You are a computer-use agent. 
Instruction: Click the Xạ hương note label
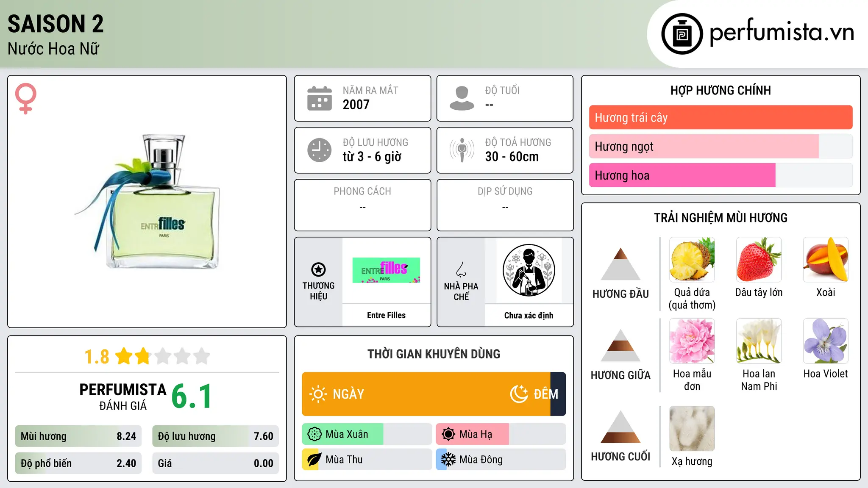coord(692,461)
